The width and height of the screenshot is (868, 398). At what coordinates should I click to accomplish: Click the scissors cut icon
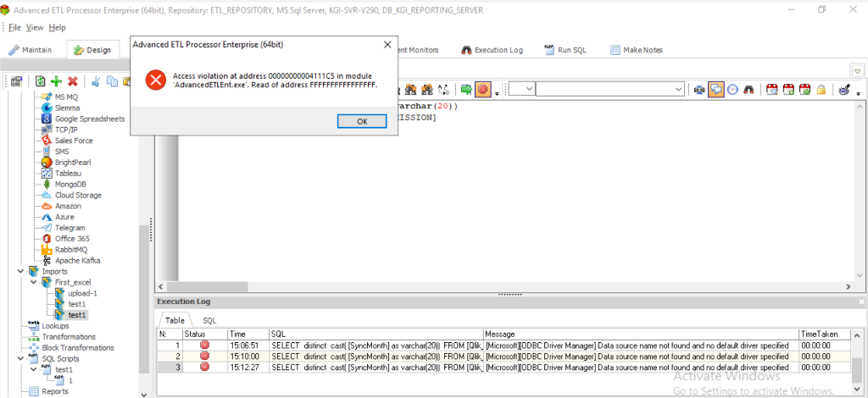[96, 81]
